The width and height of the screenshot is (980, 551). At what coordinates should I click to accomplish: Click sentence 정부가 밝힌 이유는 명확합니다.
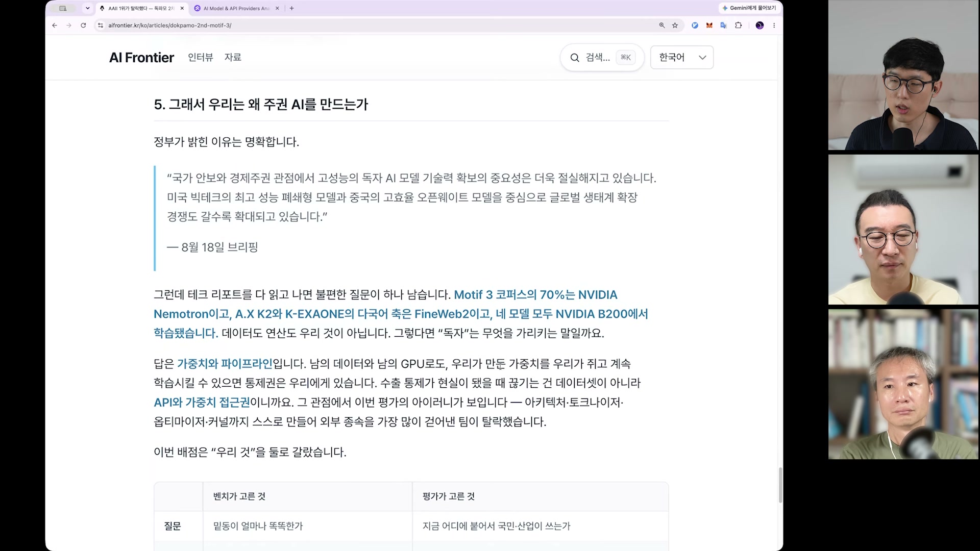coord(226,142)
